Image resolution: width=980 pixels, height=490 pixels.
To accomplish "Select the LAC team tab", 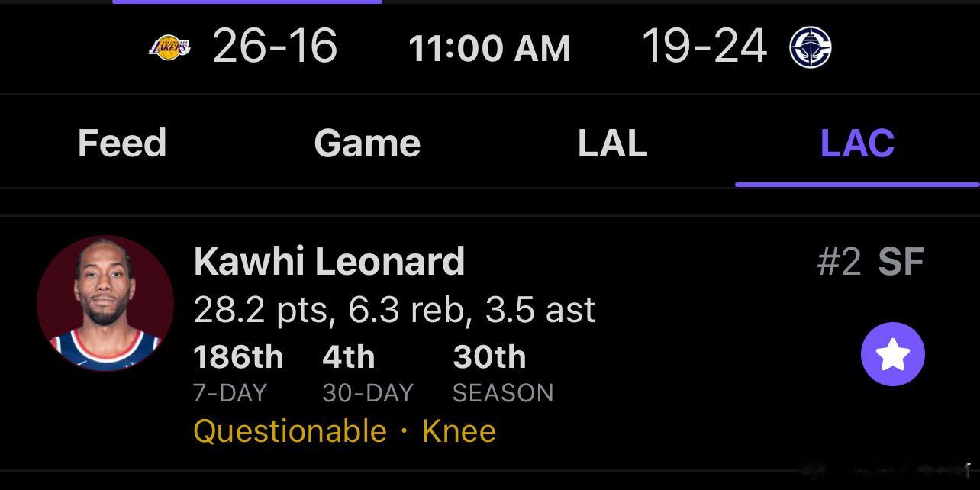I will (x=857, y=143).
